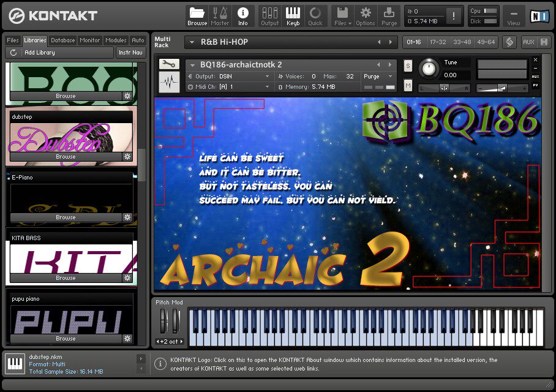Click the instrument volume slider
Viewport: 556px width, 392px height.
point(502,88)
